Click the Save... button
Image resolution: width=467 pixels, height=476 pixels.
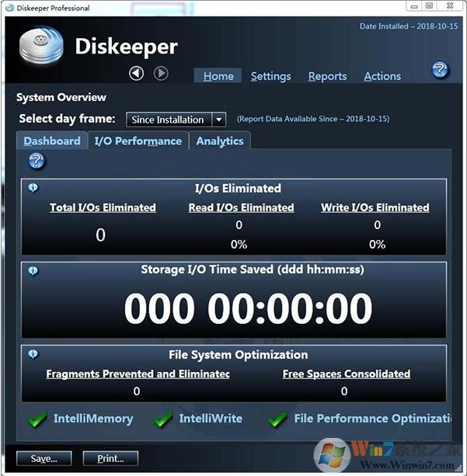[x=44, y=458]
